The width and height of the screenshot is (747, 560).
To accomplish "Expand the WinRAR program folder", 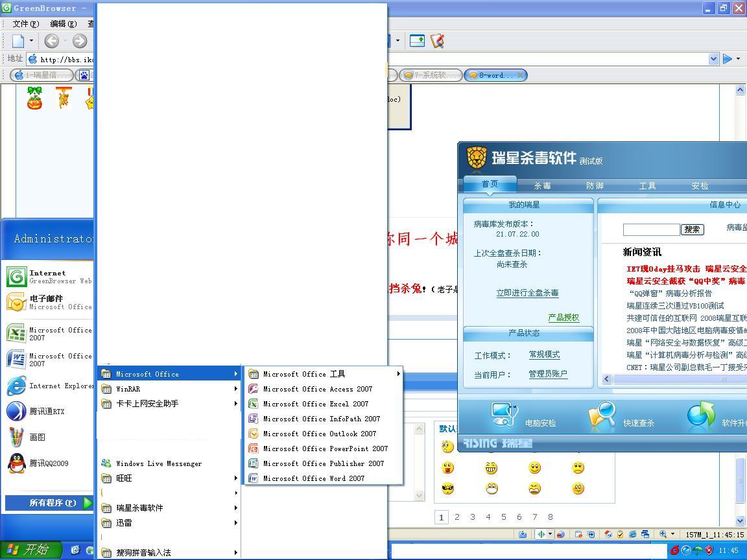I will click(169, 389).
